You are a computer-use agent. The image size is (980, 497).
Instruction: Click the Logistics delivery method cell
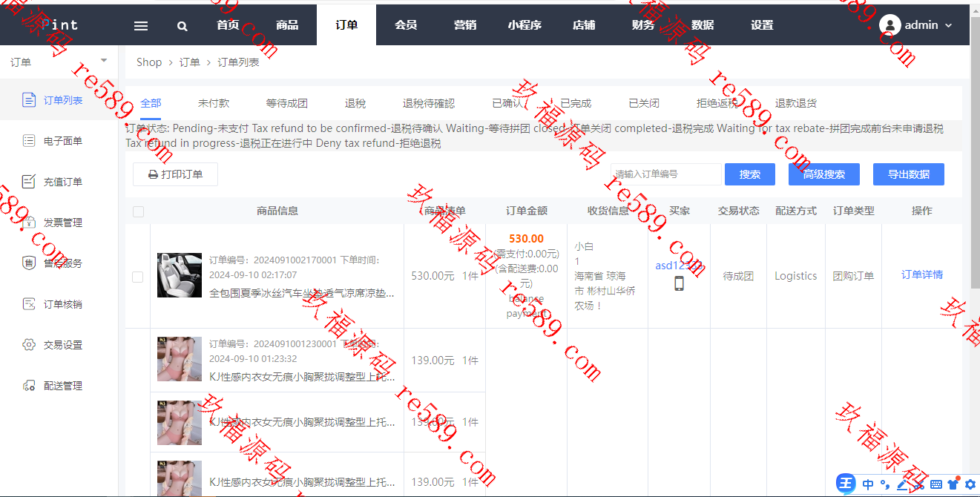tap(796, 276)
